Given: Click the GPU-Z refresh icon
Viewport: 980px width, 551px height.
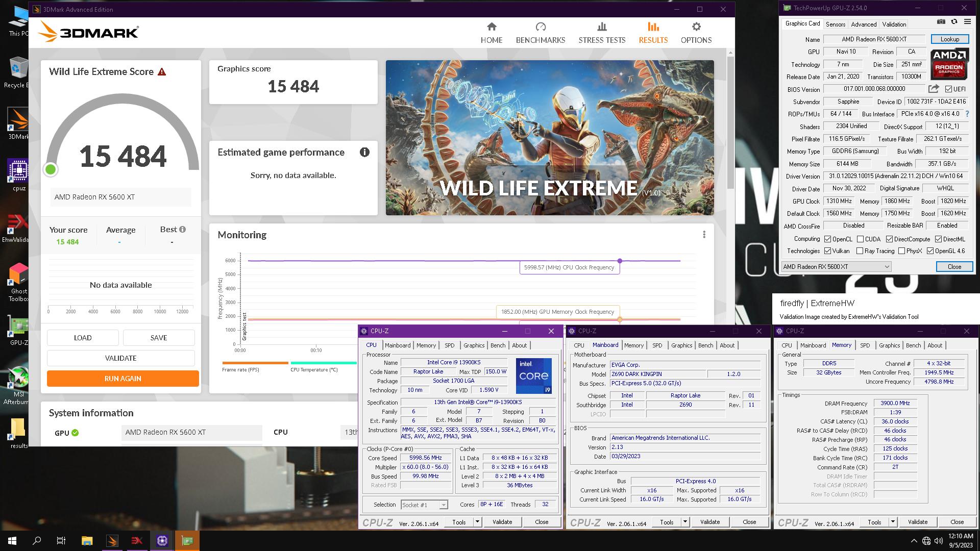Looking at the screenshot, I should (x=954, y=22).
